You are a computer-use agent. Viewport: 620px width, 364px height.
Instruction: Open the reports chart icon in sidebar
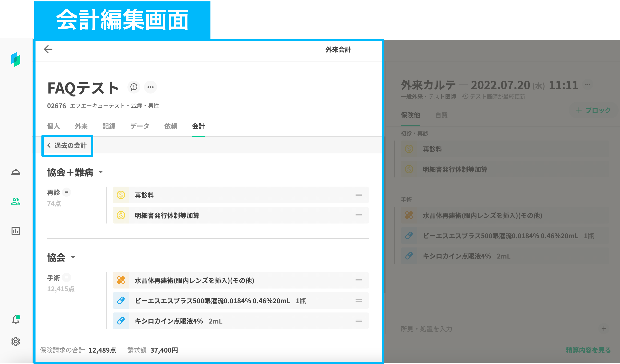tap(16, 231)
